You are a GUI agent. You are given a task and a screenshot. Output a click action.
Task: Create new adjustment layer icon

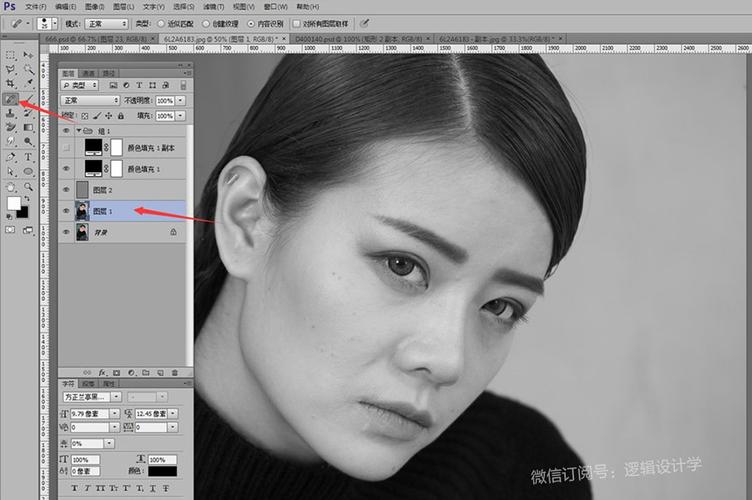point(131,372)
